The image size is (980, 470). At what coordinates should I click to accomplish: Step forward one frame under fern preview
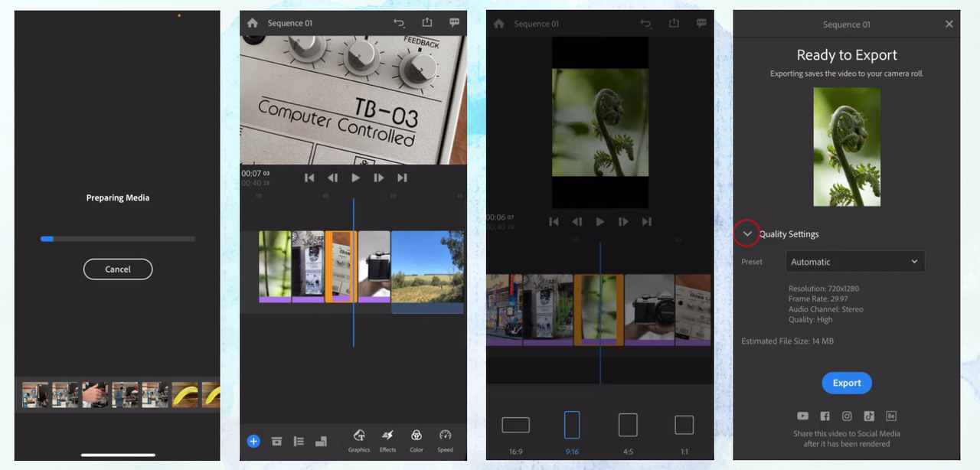tap(623, 222)
